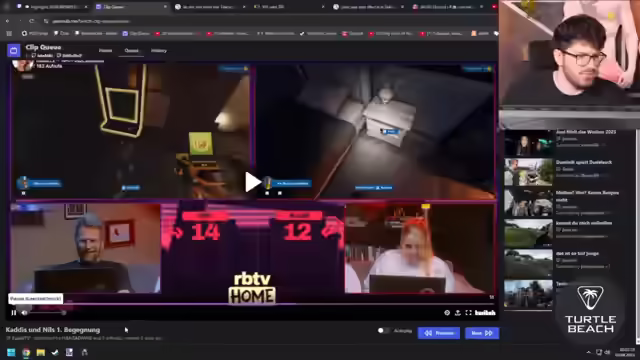This screenshot has width=640, height=360.
Task: Open File Explorer from the taskbar
Action: [40, 352]
